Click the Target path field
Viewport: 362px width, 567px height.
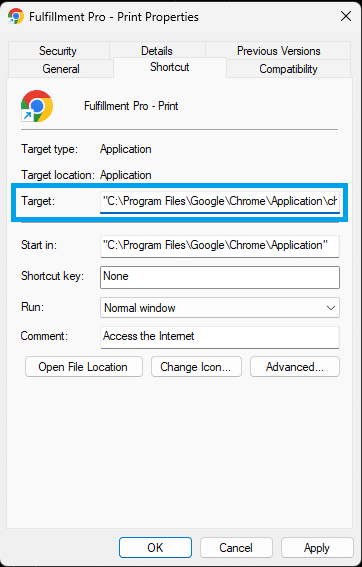click(x=220, y=201)
